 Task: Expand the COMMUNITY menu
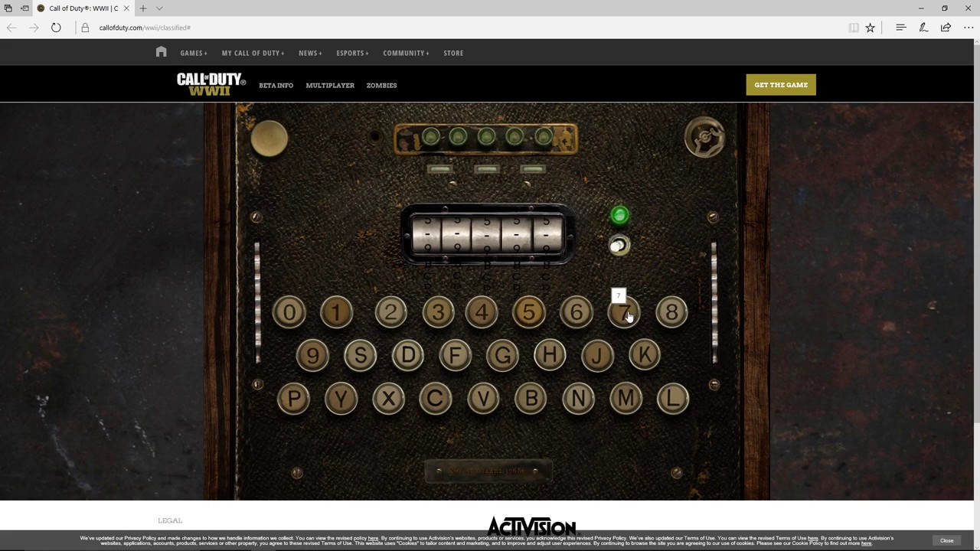pos(406,53)
